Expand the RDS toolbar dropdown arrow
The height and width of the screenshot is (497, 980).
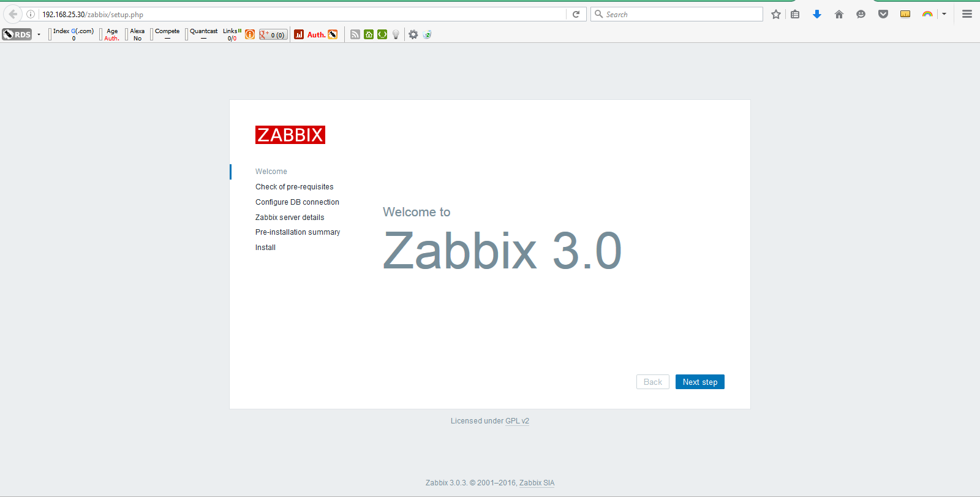pos(39,34)
